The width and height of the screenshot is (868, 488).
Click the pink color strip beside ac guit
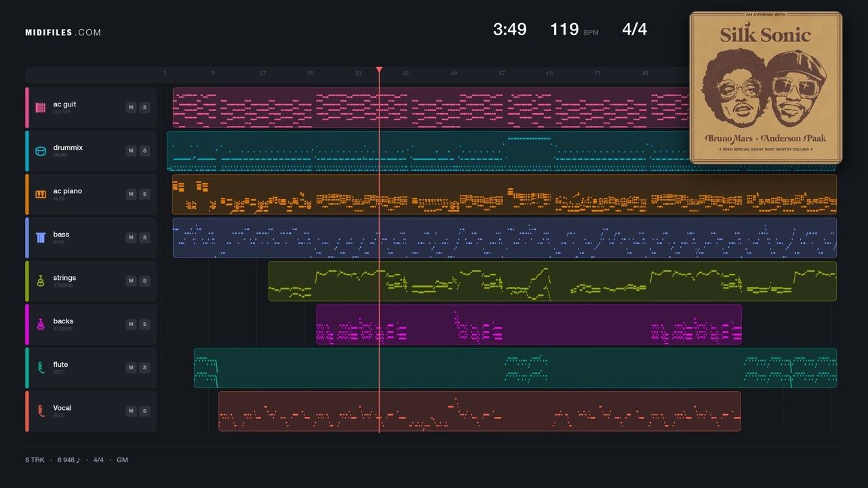click(x=27, y=107)
